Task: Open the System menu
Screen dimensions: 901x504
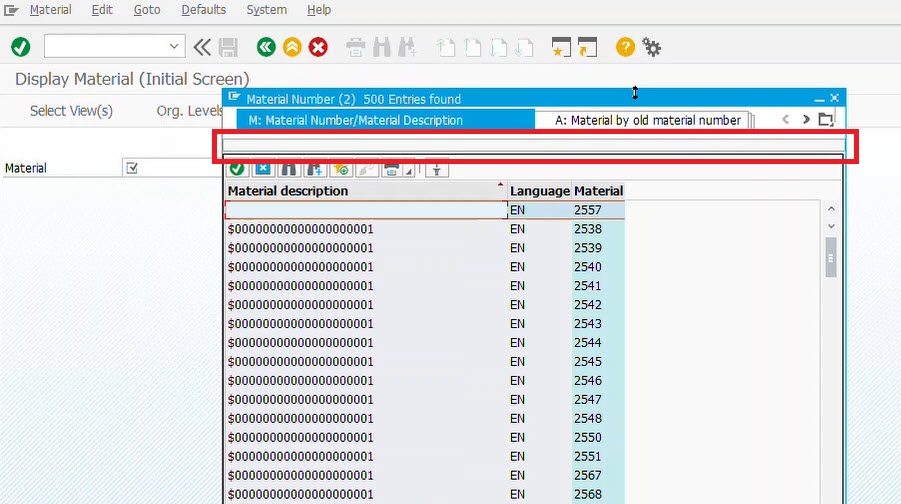Action: 267,10
